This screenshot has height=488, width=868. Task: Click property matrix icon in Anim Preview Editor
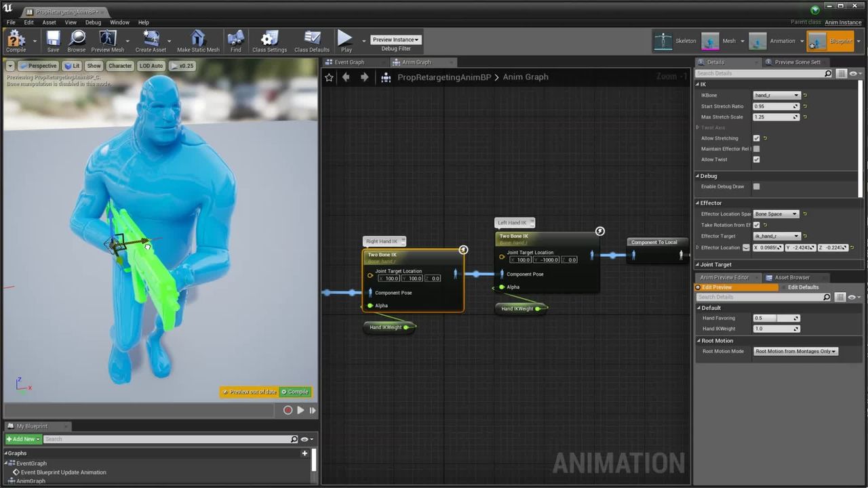pos(841,297)
